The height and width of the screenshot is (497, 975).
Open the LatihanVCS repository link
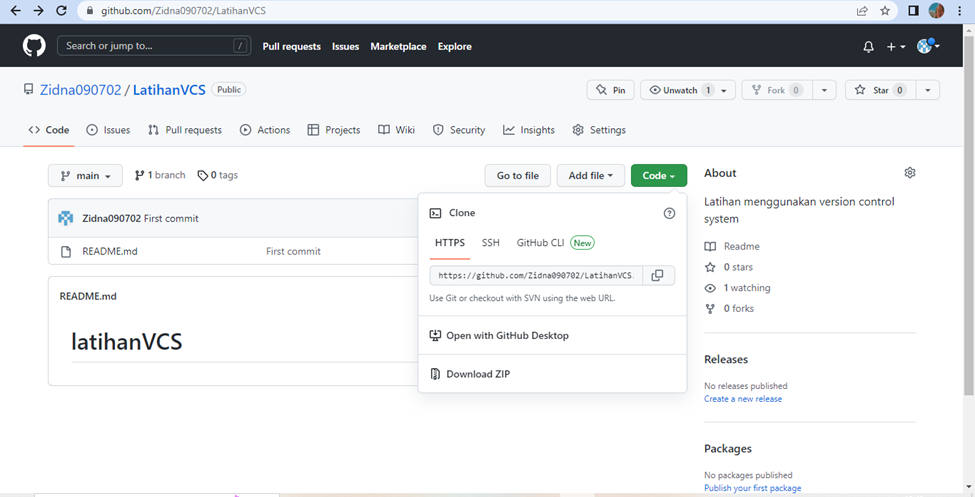(169, 90)
